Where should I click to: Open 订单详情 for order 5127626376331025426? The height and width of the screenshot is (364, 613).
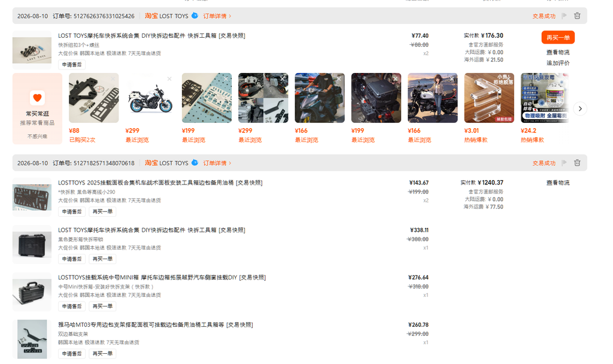217,16
